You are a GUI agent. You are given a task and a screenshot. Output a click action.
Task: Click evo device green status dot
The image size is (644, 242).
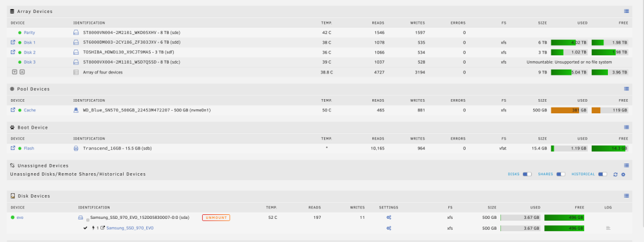pyautogui.click(x=13, y=218)
